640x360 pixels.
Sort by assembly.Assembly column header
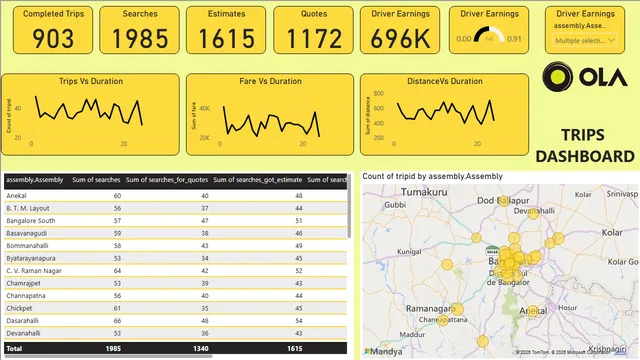(x=35, y=180)
